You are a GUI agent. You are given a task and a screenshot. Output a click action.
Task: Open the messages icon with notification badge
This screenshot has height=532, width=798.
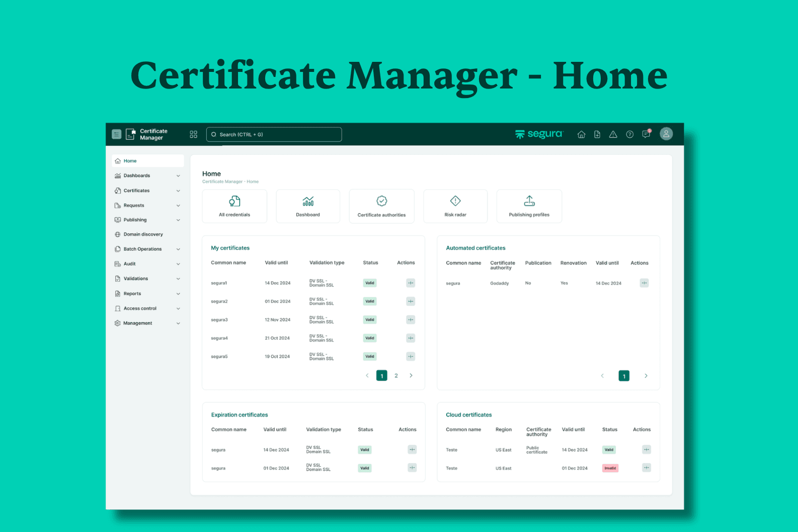tap(647, 134)
